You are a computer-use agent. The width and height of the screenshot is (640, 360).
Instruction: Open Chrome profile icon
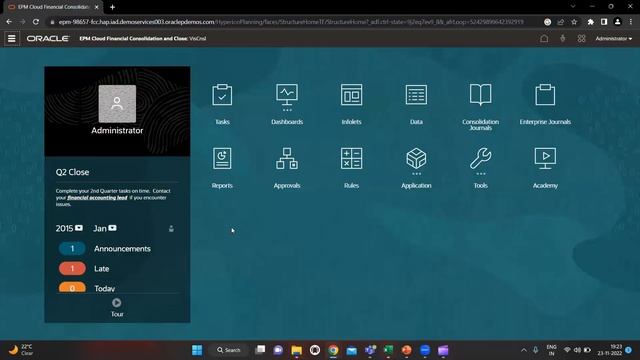click(618, 22)
